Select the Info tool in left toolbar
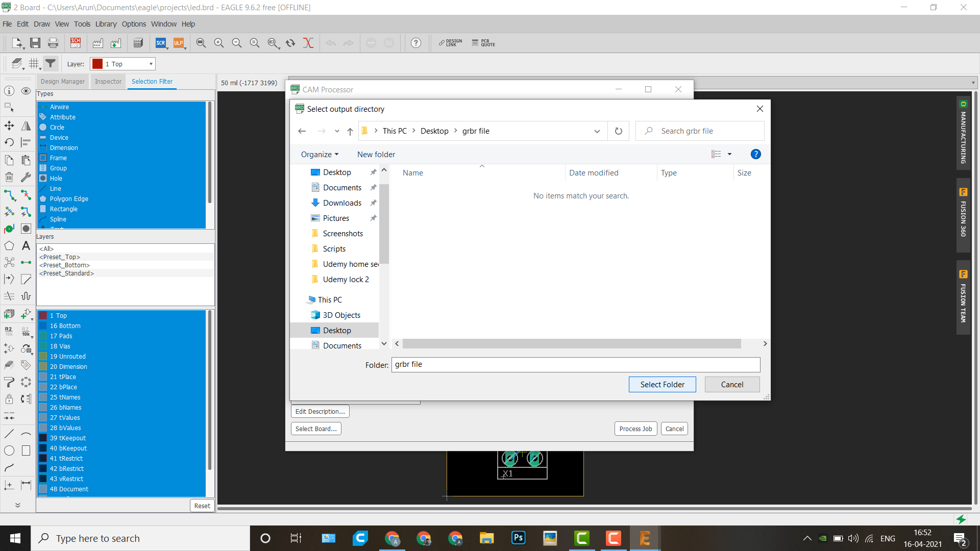 coord(9,91)
